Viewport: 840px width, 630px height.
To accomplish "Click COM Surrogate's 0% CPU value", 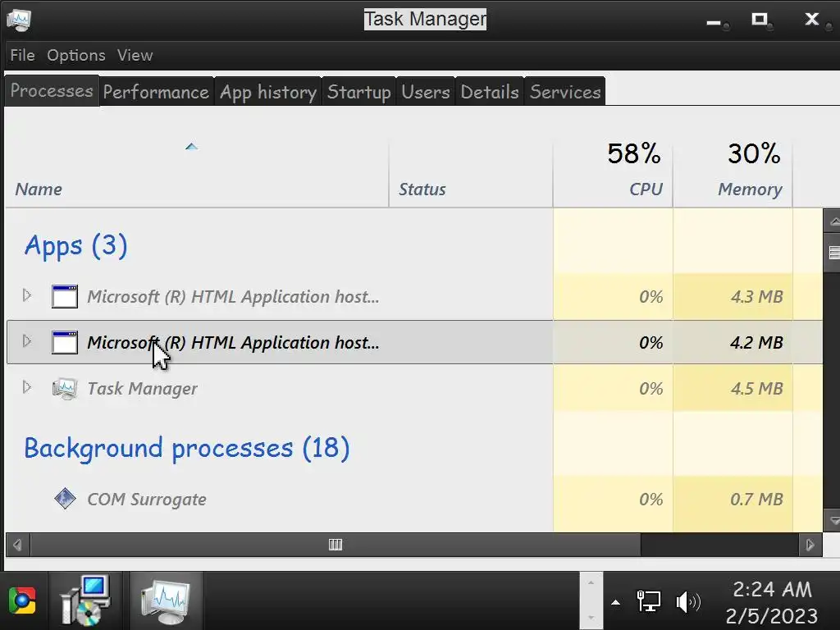I will [x=651, y=500].
